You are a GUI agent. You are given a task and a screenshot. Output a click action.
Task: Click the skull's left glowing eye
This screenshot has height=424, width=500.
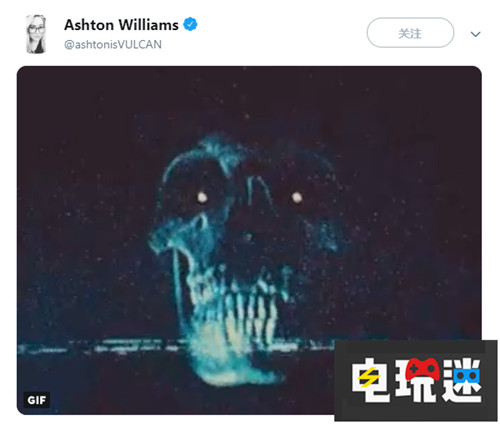(202, 197)
